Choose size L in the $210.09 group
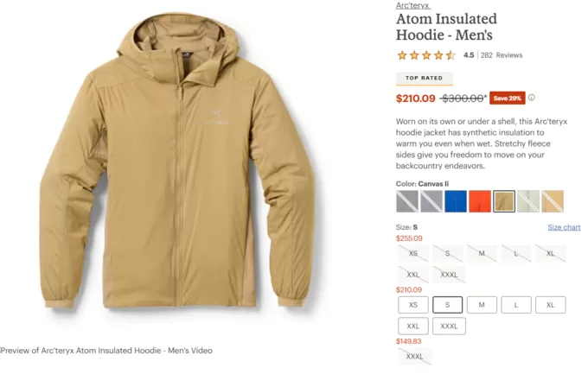This screenshot has height=374, width=588. tap(516, 305)
